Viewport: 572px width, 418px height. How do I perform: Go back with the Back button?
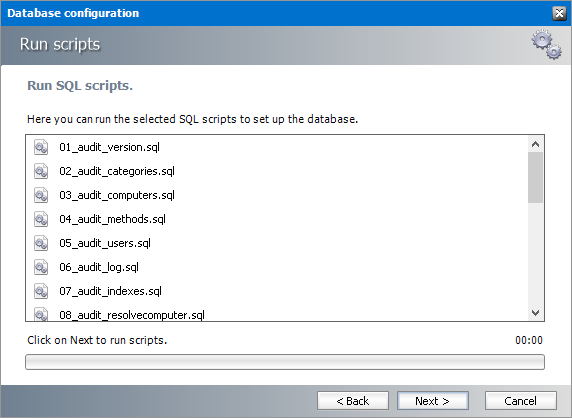(353, 401)
